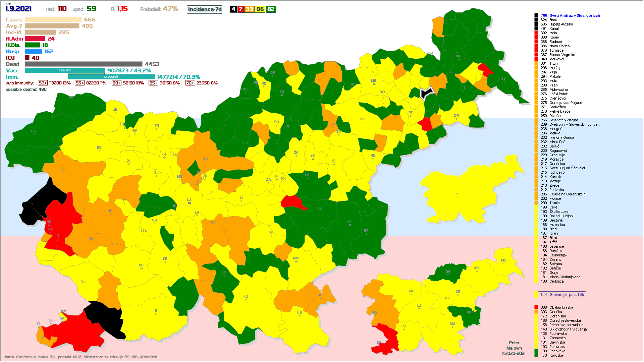Click the cepljeni vaccination bar
Image resolution: width=644 pixels, height=362 pixels.
coord(65,70)
